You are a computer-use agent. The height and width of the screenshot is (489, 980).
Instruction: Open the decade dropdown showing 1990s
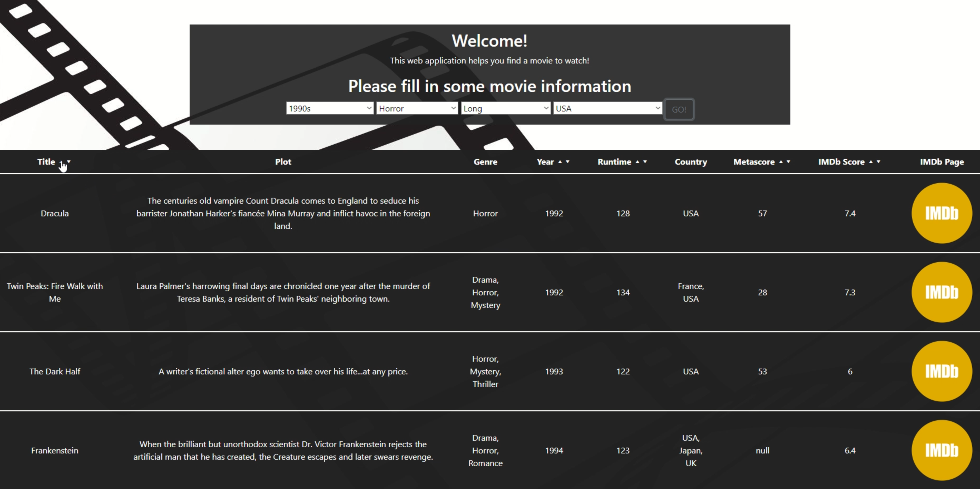point(330,108)
